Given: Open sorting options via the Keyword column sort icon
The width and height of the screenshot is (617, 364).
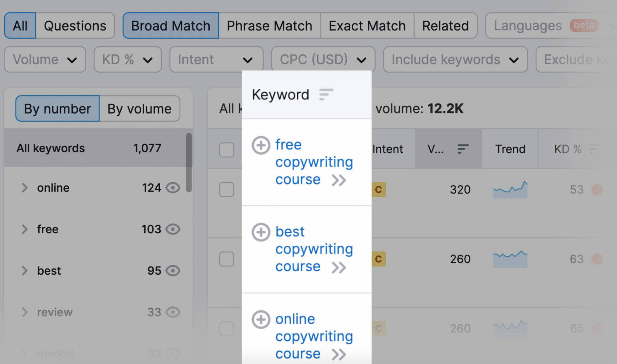Looking at the screenshot, I should point(326,94).
